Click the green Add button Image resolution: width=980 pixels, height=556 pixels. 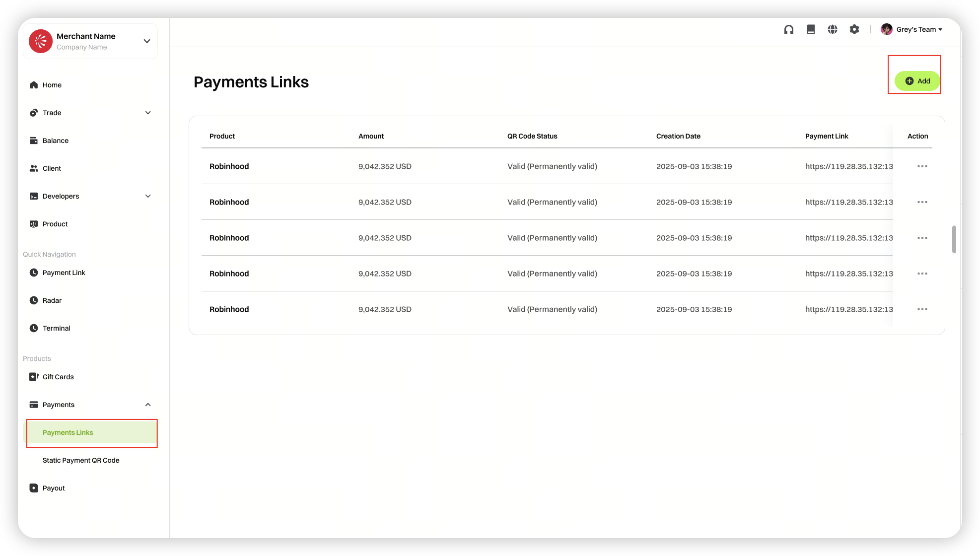tap(916, 81)
